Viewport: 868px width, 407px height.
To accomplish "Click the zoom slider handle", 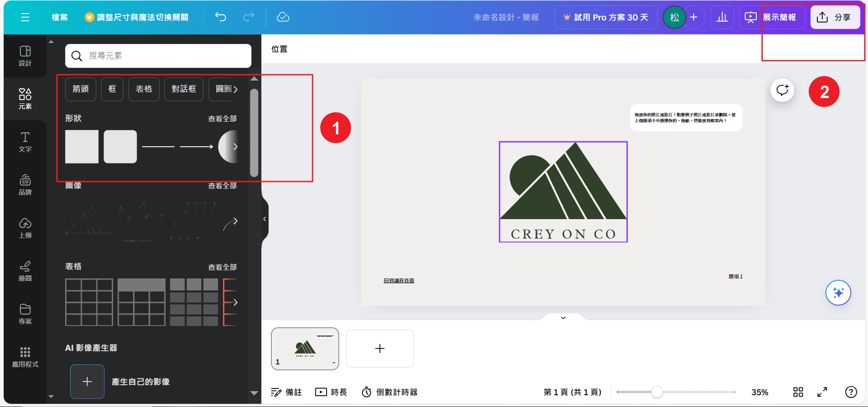I will pos(657,392).
